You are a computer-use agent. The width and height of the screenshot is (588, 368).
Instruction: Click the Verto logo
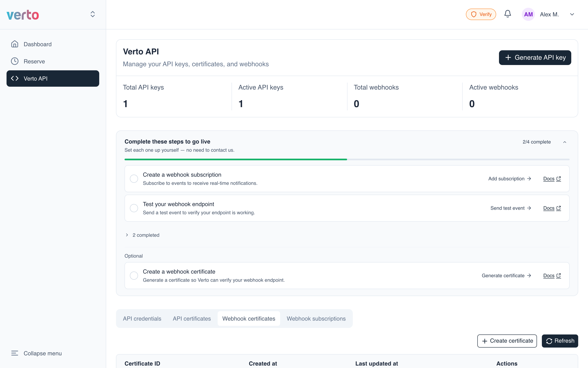(23, 15)
